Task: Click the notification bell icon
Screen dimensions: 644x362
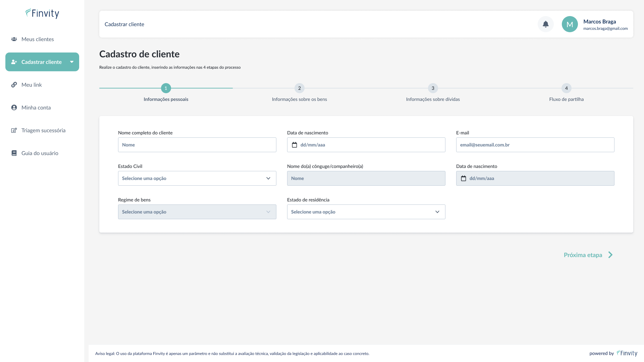Action: (545, 24)
